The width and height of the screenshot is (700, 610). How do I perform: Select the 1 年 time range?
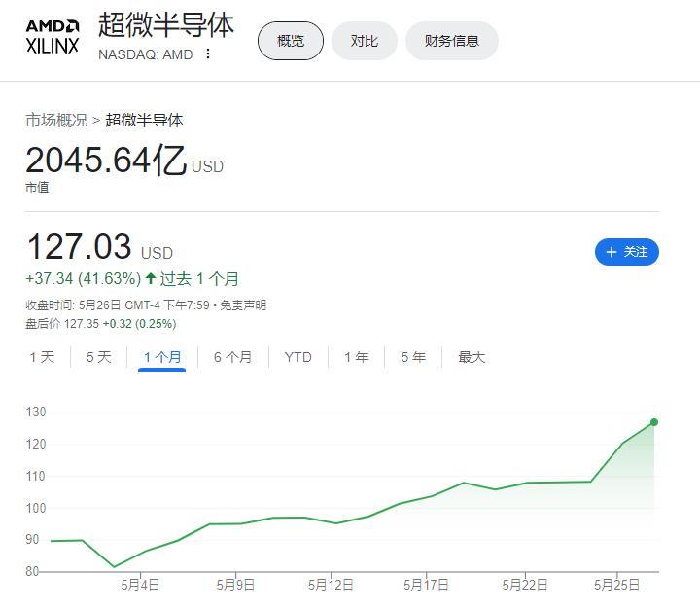coord(356,357)
